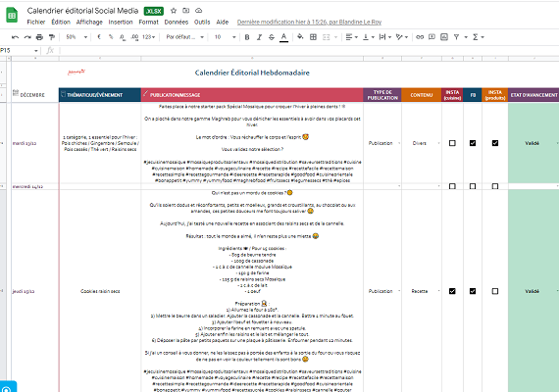Click the document title Calendrier éditorial Social Media
The width and height of the screenshot is (559, 392).
click(x=82, y=11)
